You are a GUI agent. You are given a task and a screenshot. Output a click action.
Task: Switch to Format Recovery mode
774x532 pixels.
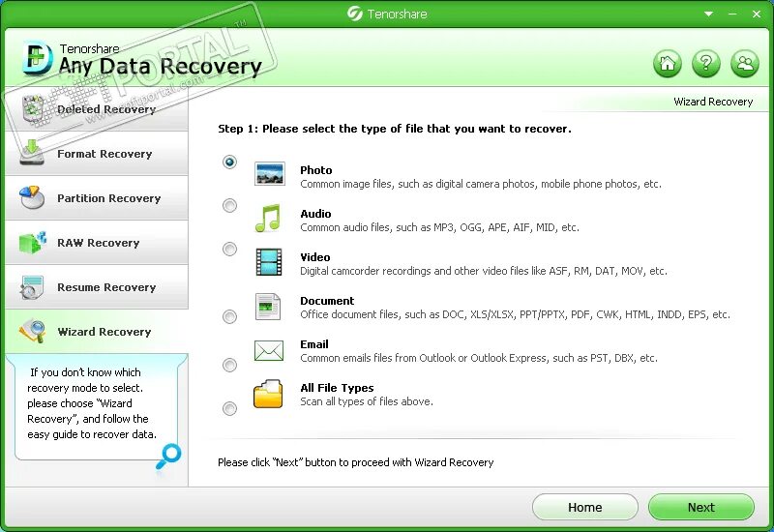[97, 154]
